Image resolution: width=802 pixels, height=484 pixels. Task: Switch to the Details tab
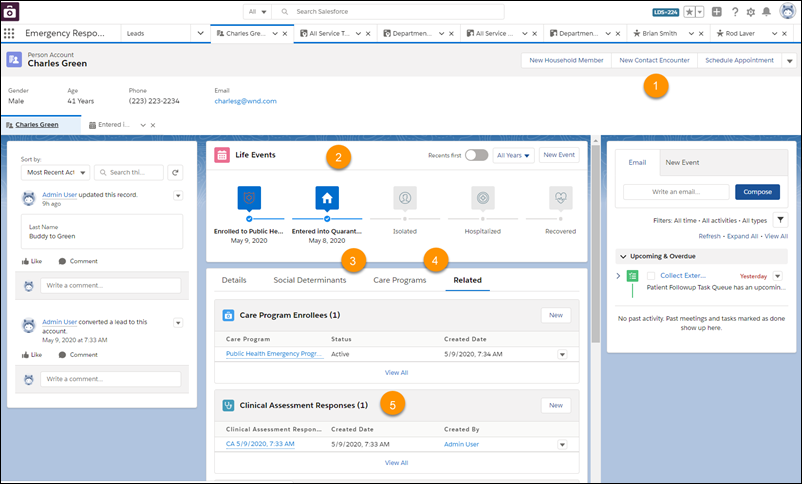point(234,280)
